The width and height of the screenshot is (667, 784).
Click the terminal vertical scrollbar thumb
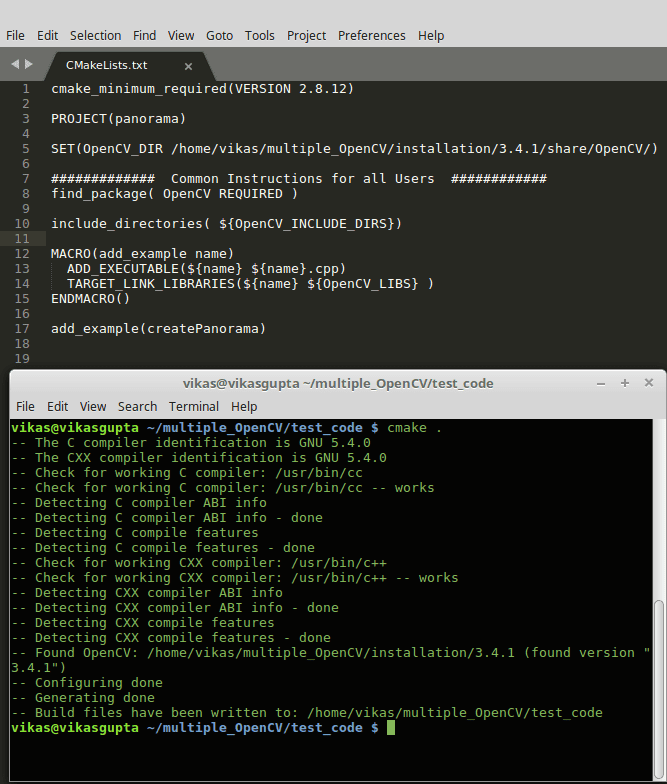pos(659,689)
